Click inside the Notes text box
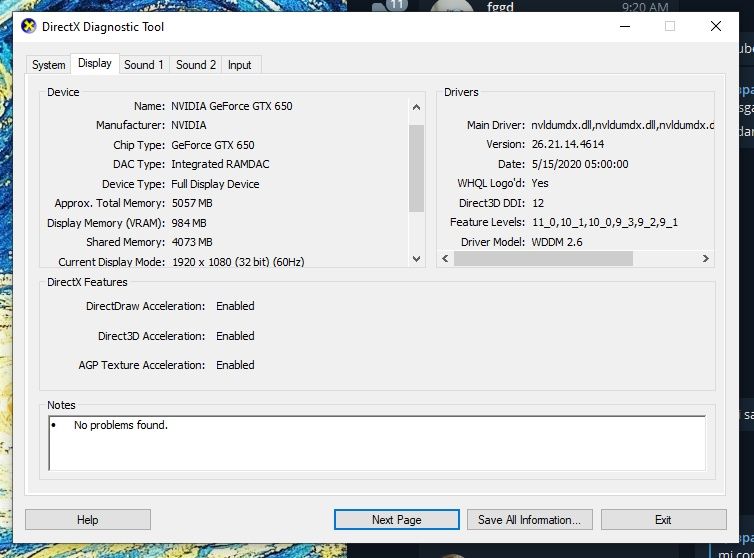754x558 pixels. tap(377, 443)
